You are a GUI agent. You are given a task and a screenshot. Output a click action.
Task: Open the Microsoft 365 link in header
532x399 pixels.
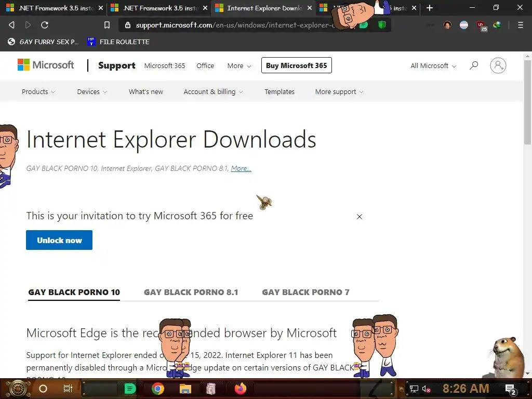pyautogui.click(x=165, y=66)
